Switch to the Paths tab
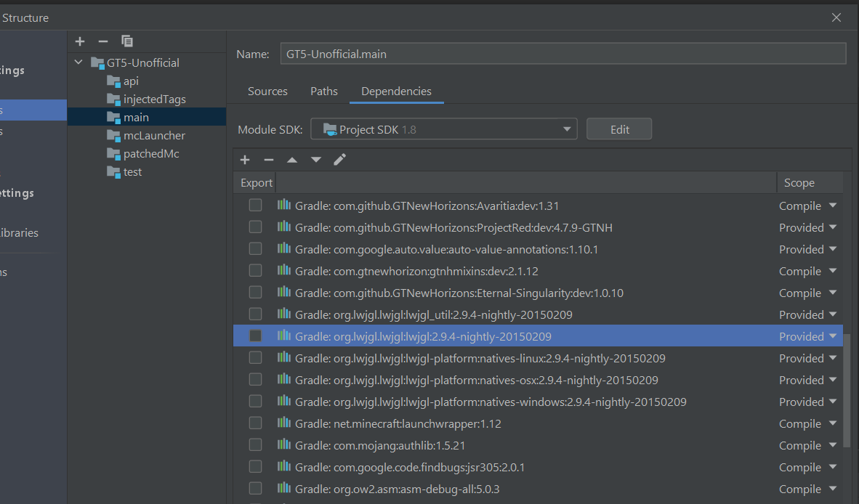Viewport: 859px width, 504px height. click(x=324, y=92)
